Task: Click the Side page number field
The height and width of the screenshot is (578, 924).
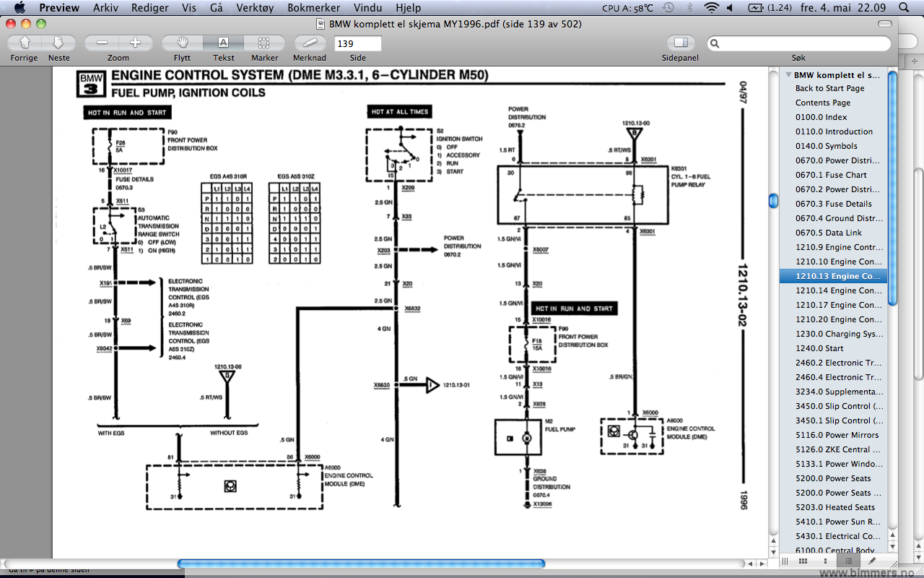Action: [357, 44]
